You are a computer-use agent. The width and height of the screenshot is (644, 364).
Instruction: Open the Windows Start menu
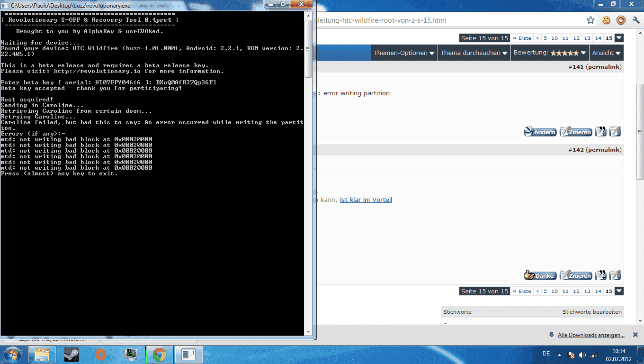(x=12, y=354)
